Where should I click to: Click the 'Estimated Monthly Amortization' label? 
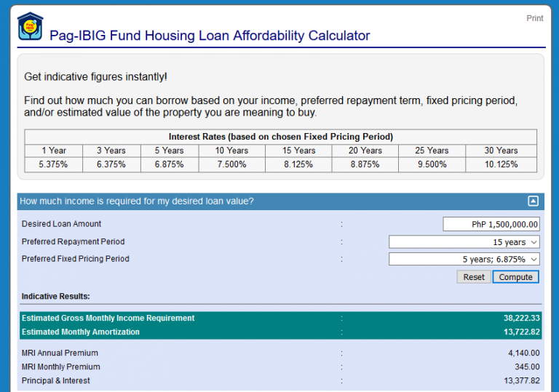click(81, 332)
